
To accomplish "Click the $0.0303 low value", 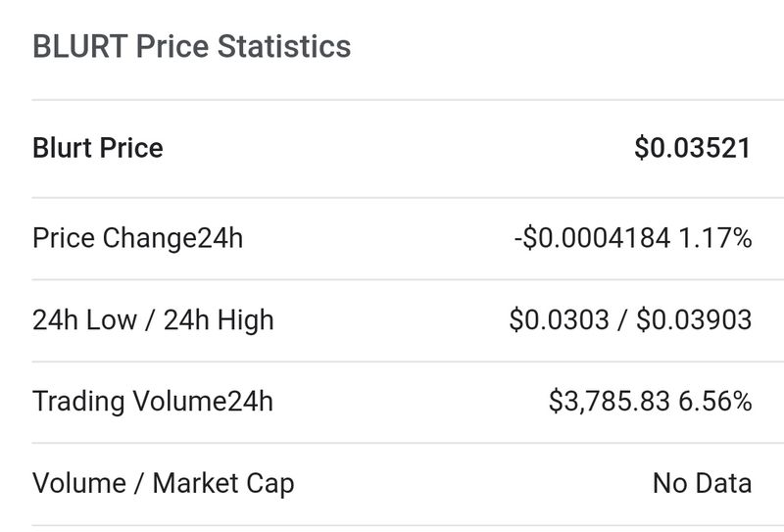I will [x=557, y=320].
